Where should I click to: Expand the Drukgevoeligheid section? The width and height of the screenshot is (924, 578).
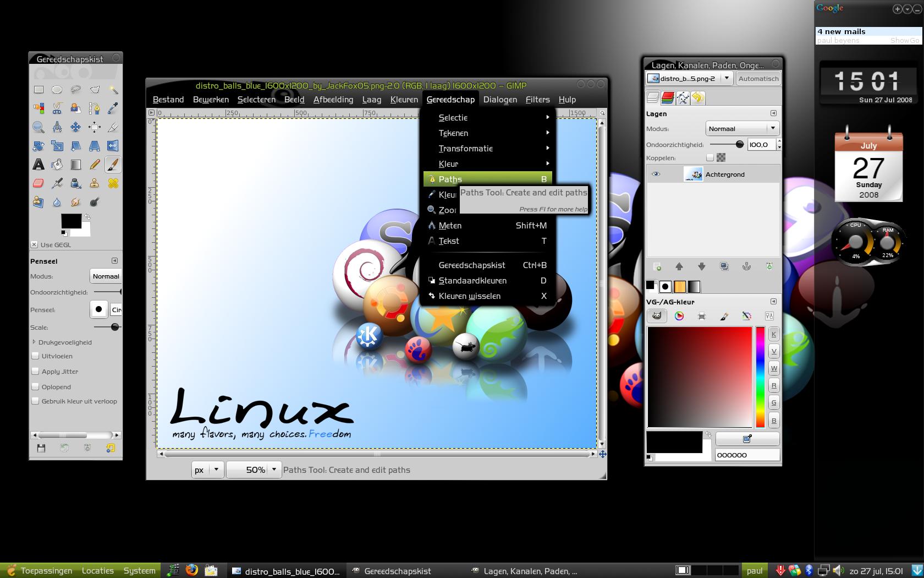tap(34, 342)
